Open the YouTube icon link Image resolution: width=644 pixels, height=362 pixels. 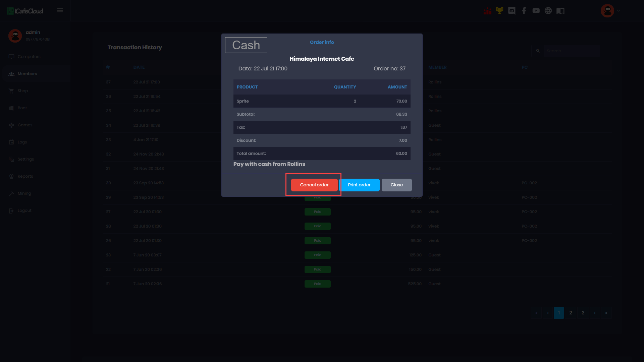[536, 11]
